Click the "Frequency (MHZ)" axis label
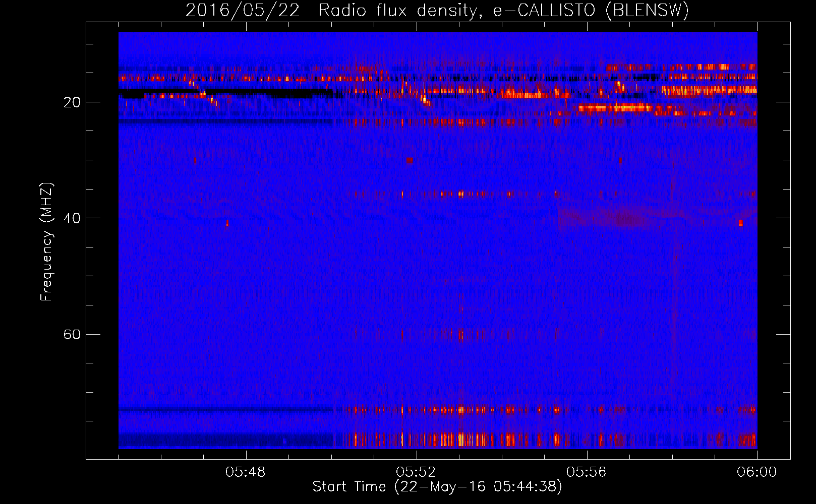The image size is (816, 504). point(46,242)
